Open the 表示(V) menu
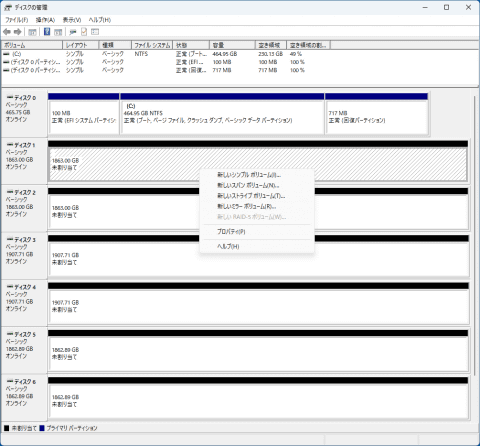 pyautogui.click(x=72, y=20)
